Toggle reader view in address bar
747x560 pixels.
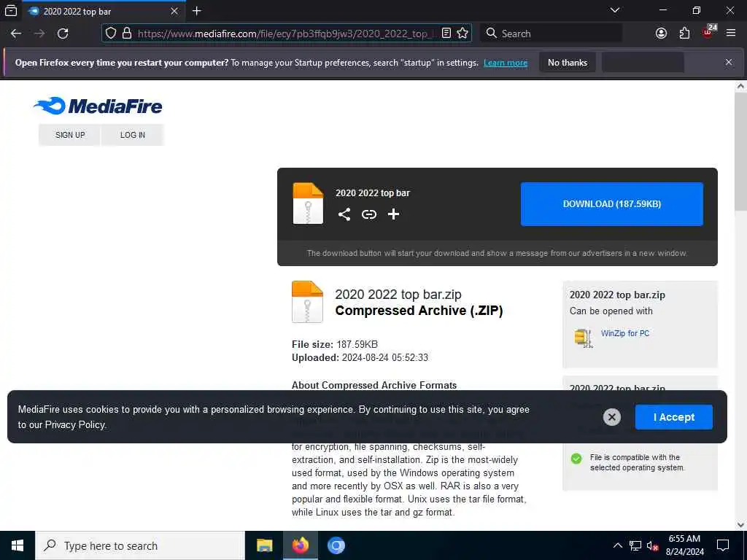click(x=446, y=34)
